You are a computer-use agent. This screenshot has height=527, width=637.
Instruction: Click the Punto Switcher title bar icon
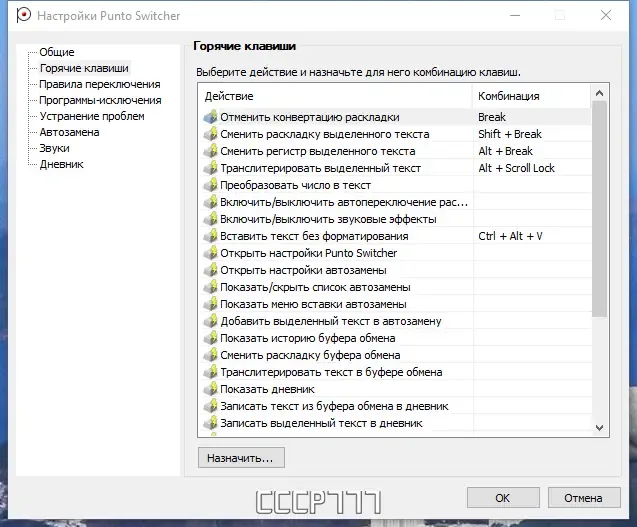click(x=24, y=15)
